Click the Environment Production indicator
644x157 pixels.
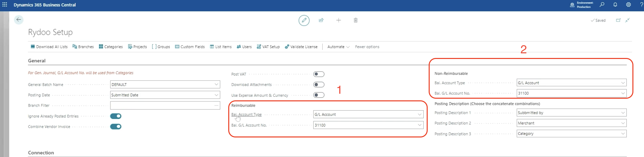pyautogui.click(x=582, y=5)
